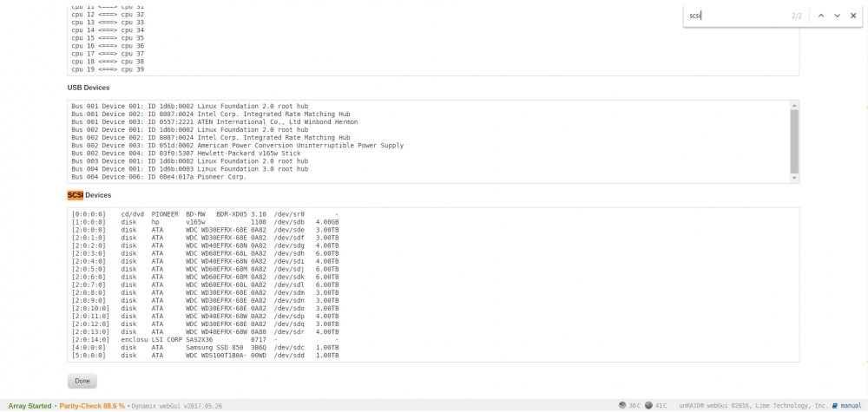Click the 'cpu 12 <===> cpu 32' line
Screen dimensions: 868x412
pyautogui.click(x=108, y=15)
